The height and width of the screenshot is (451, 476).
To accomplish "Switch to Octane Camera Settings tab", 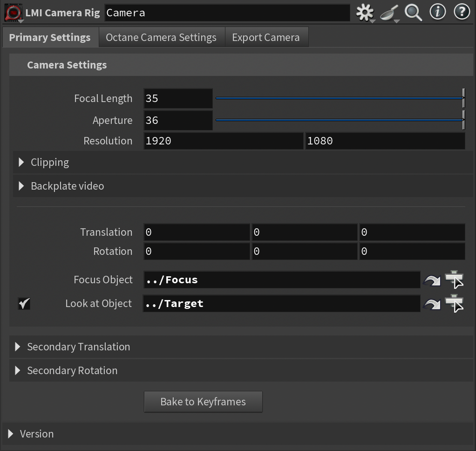I will point(161,38).
